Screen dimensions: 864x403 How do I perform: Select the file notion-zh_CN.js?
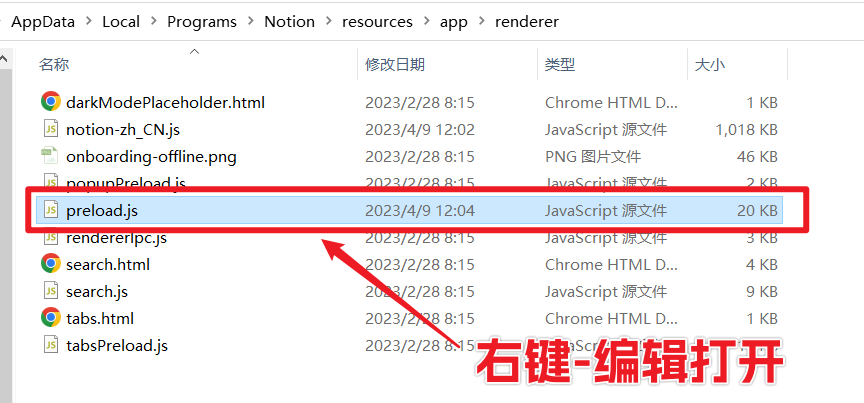tap(123, 130)
